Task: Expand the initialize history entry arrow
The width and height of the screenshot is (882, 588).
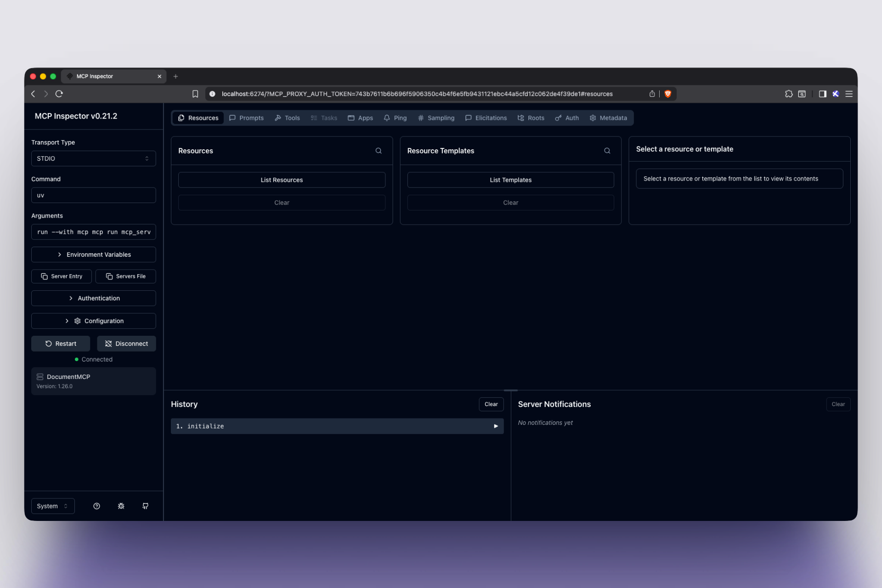Action: tap(496, 426)
